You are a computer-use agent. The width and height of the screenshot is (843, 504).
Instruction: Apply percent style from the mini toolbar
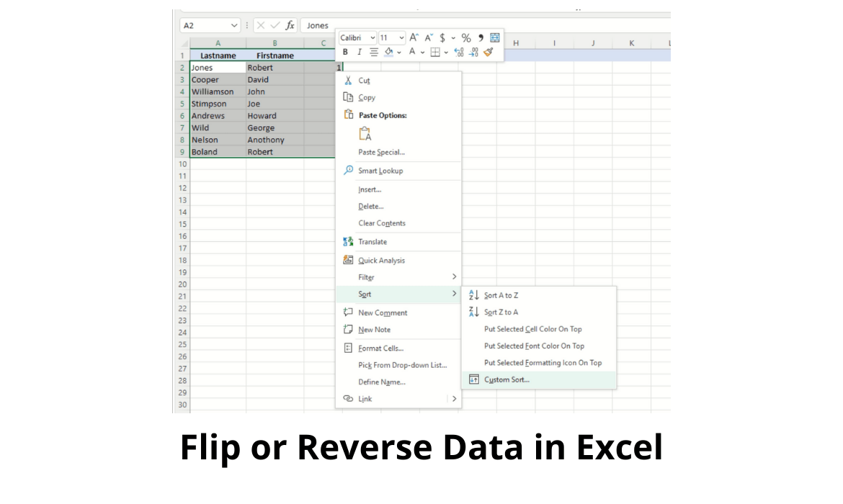[466, 37]
